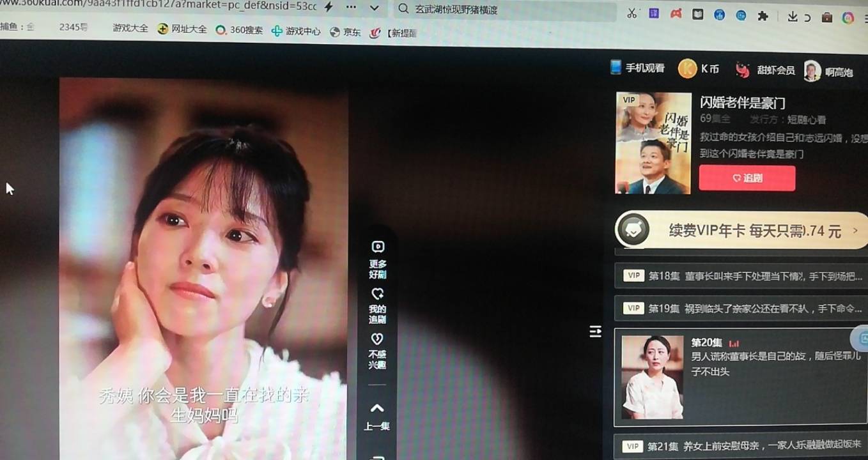Viewport: 868px width, 460px height.
Task: Play 第18集 from the episode list
Action: (x=741, y=276)
